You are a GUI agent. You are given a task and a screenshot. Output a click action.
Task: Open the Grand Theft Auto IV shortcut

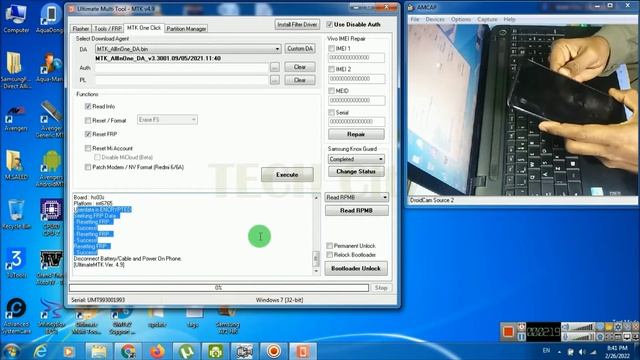[x=51, y=267]
